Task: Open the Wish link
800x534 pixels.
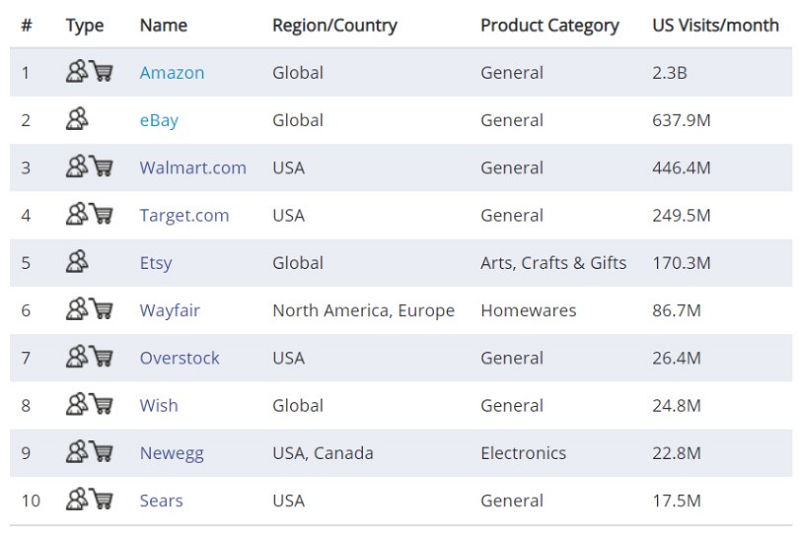Action: click(159, 405)
